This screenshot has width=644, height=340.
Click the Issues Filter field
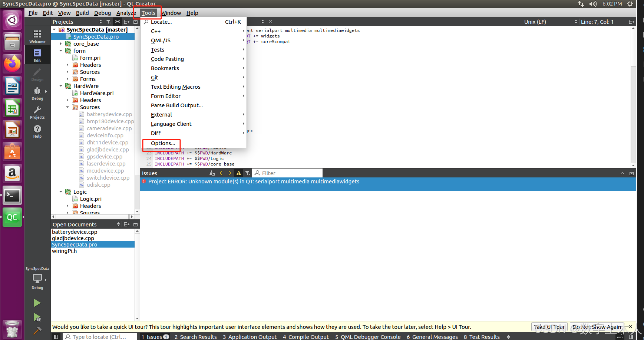point(288,173)
